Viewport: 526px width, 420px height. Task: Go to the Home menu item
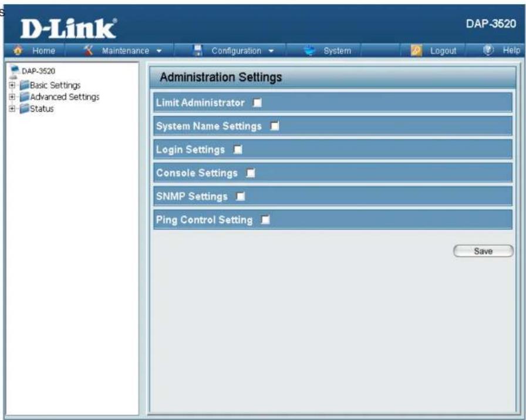pyautogui.click(x=43, y=51)
